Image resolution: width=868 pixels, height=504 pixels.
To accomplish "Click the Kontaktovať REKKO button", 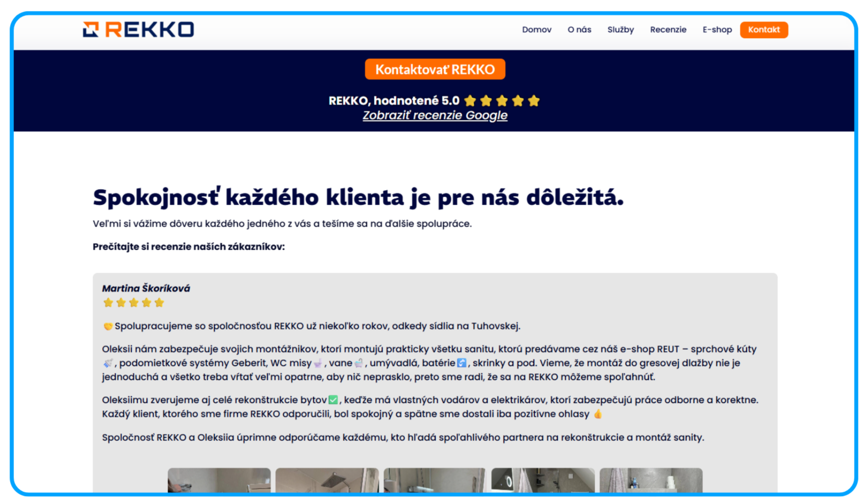I will pyautogui.click(x=435, y=69).
